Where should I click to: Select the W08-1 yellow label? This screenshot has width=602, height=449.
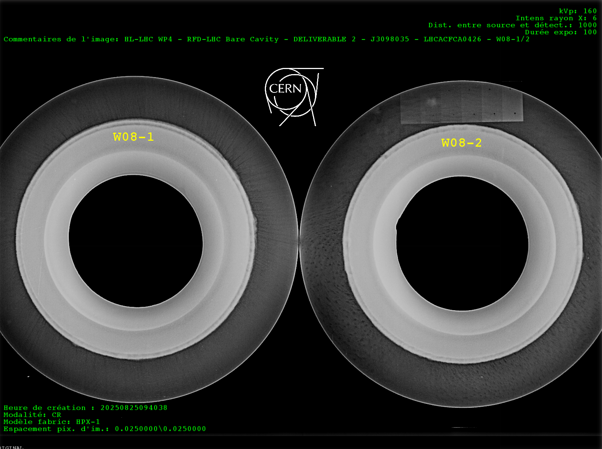pos(133,137)
